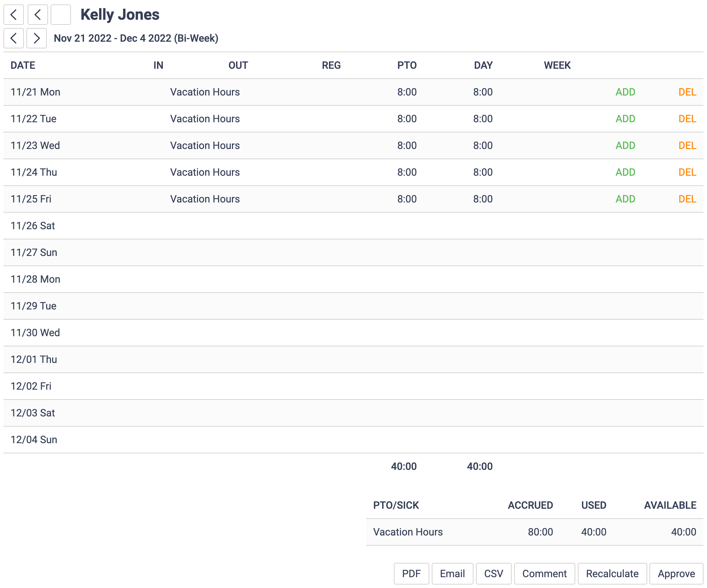The image size is (707, 588).
Task: Click the first back arrow beside Kelly Jones
Action: click(13, 14)
